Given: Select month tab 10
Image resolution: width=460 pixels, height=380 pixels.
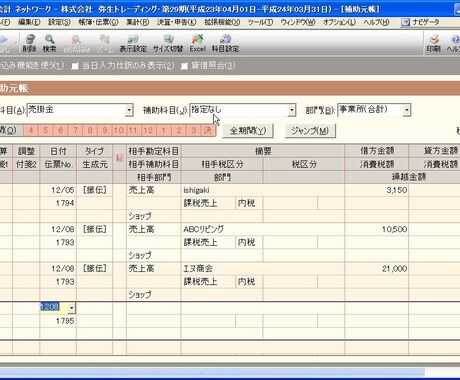Looking at the screenshot, I should 119,130.
